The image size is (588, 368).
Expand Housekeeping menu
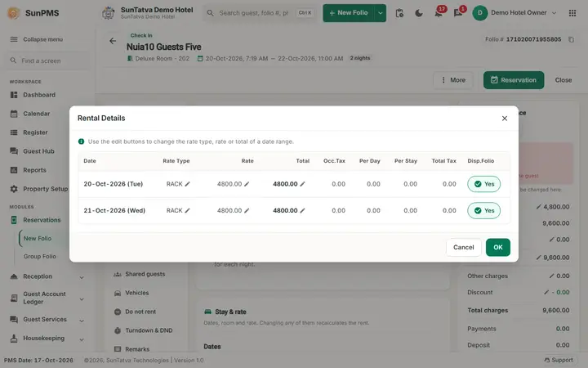point(47,339)
